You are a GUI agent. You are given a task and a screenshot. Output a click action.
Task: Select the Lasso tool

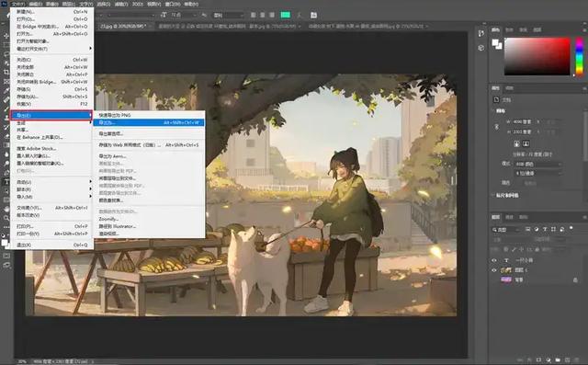[x=6, y=54]
